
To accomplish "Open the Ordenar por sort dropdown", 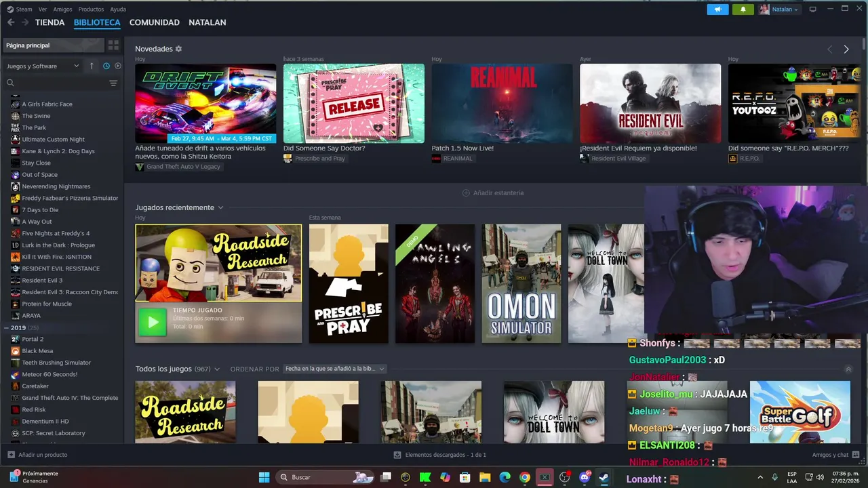I will click(x=334, y=369).
